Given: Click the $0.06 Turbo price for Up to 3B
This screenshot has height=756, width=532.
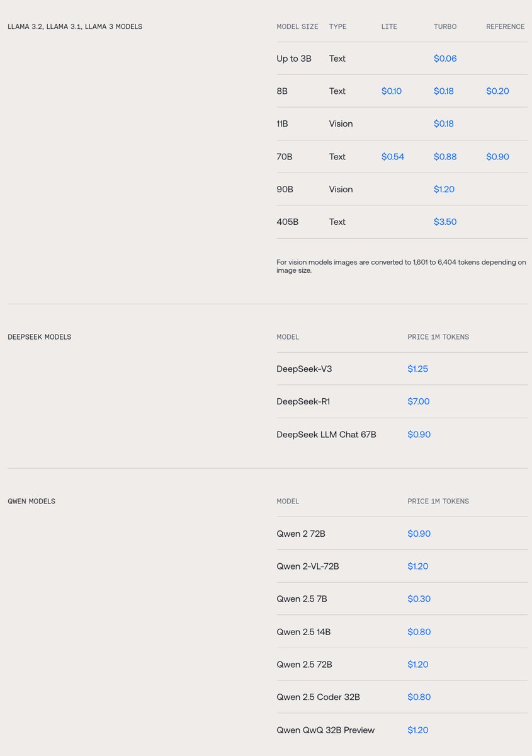Looking at the screenshot, I should pyautogui.click(x=445, y=59).
